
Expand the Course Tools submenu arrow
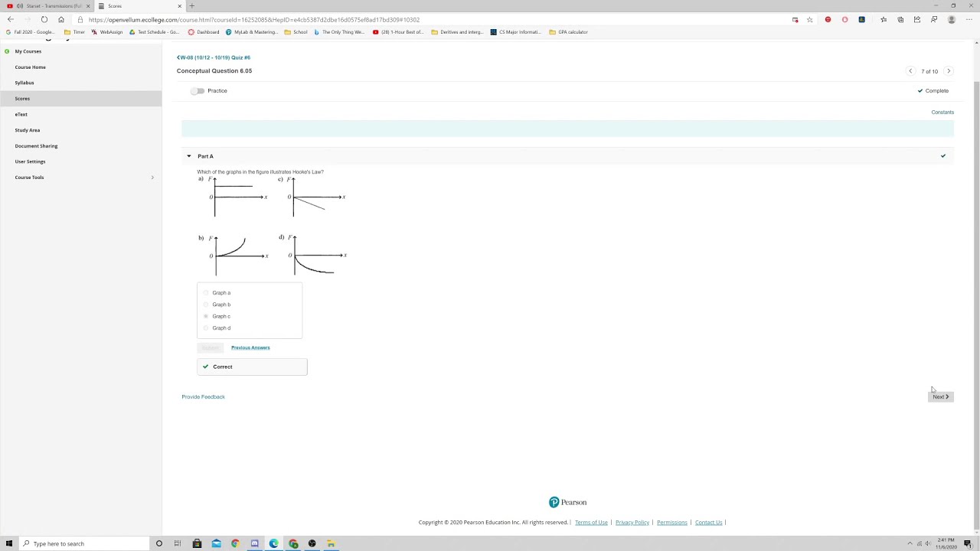(x=152, y=178)
